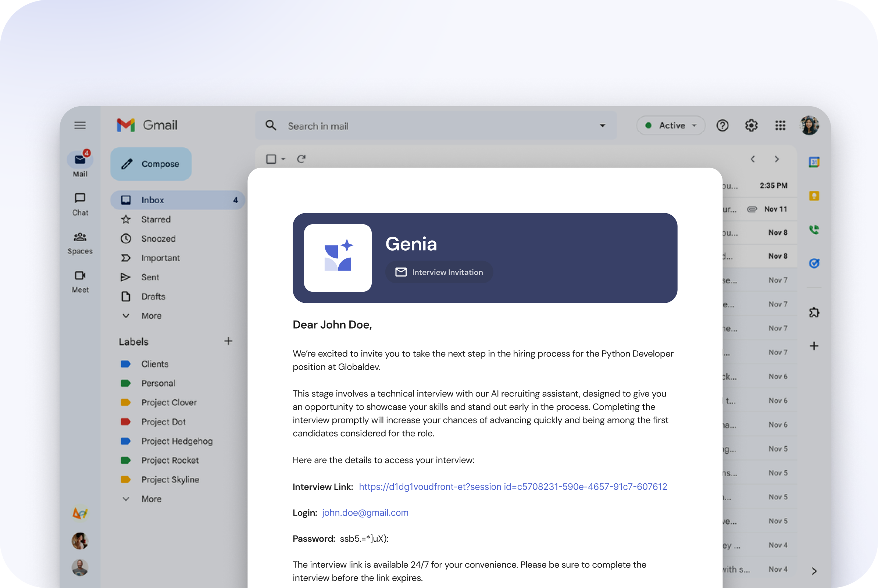Tick the select-all checkbox

click(x=271, y=159)
